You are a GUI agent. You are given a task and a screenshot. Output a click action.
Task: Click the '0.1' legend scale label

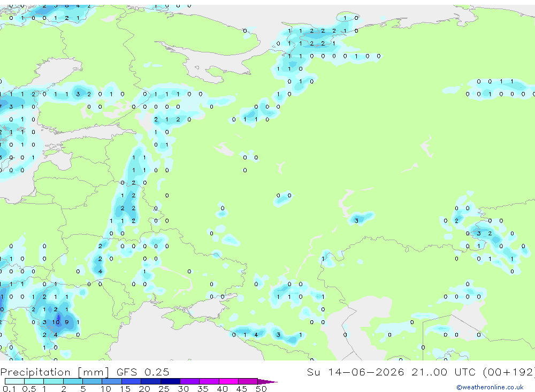(9, 389)
